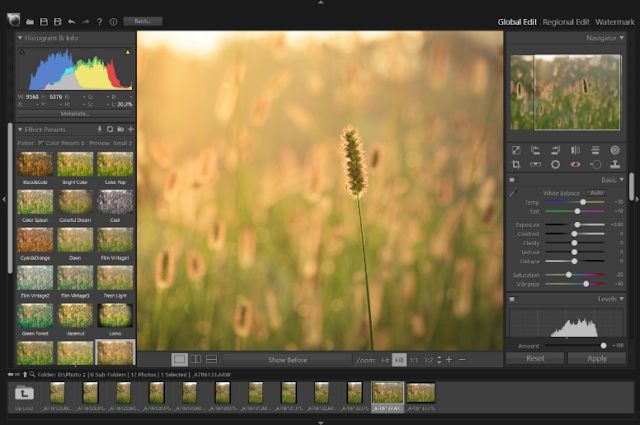Image resolution: width=640 pixels, height=425 pixels.
Task: Click the Batch button
Action: 143,21
